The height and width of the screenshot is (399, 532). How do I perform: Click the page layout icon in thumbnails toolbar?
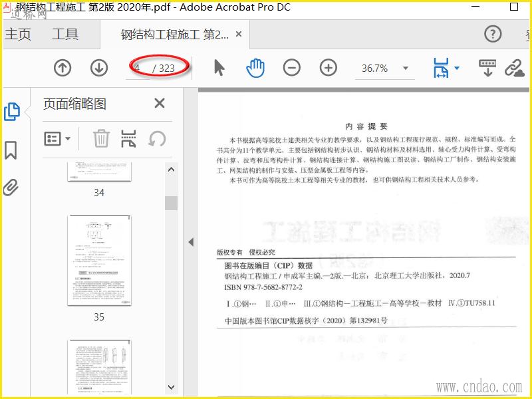(128, 139)
